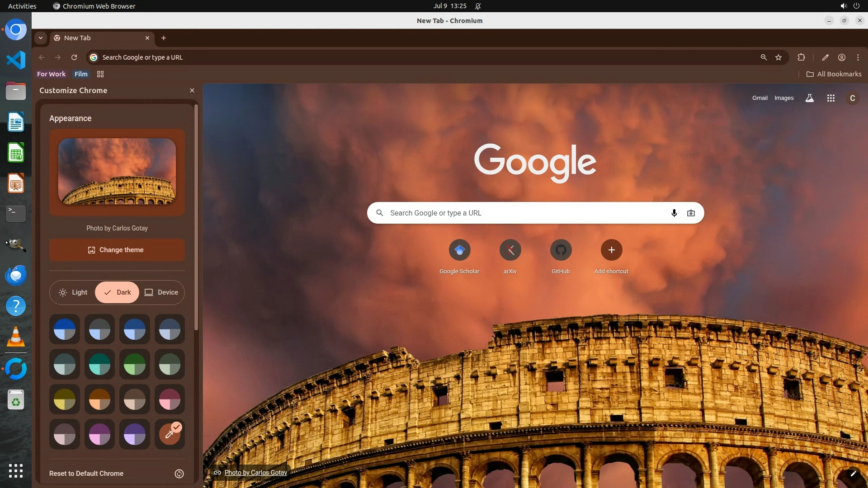This screenshot has height=488, width=868.
Task: Open the GitHub shortcut tile
Action: (561, 250)
